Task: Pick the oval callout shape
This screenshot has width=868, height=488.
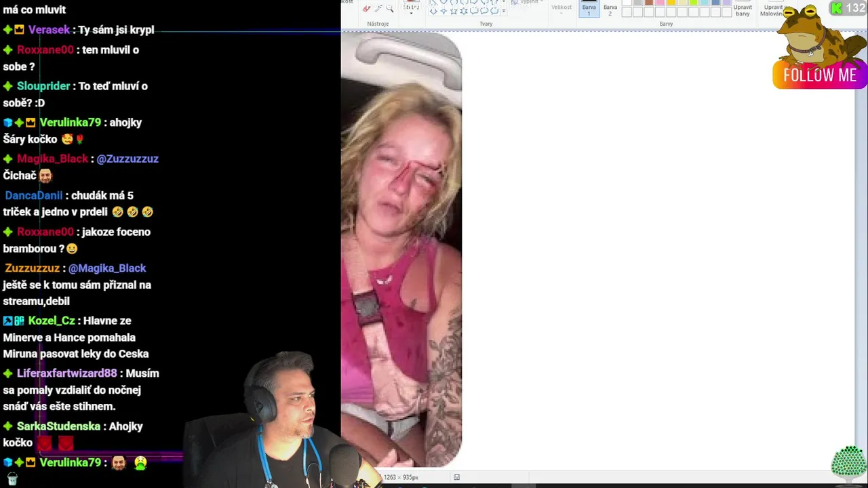Action: [484, 11]
